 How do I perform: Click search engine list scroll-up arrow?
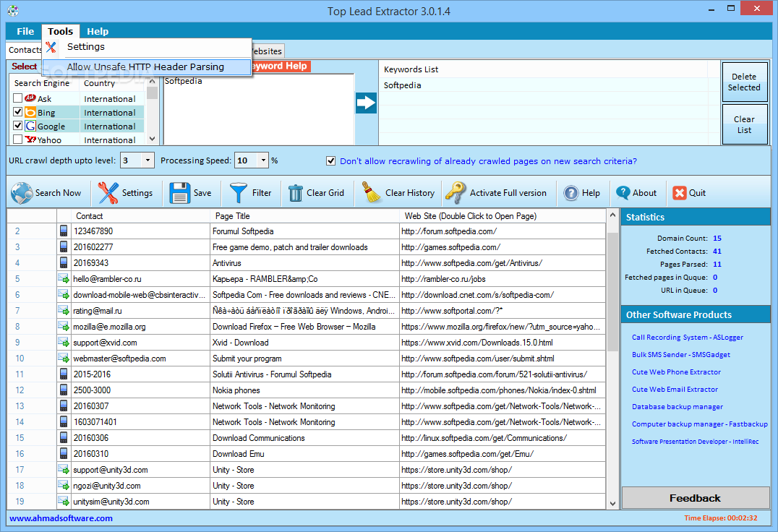coord(153,82)
